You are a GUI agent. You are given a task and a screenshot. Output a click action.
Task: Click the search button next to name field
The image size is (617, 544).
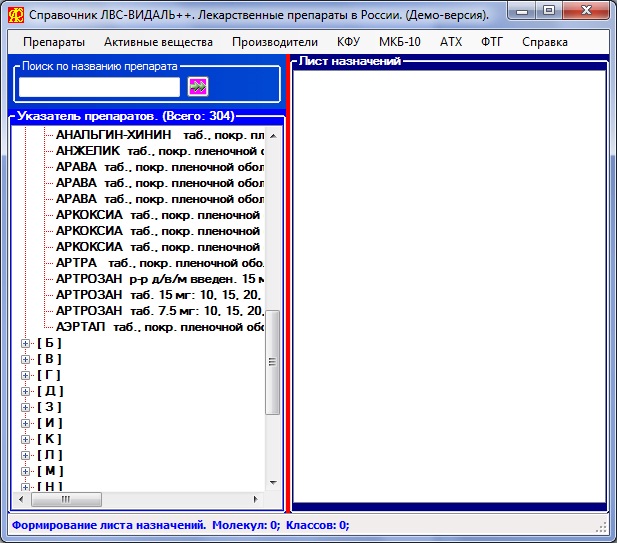[198, 87]
